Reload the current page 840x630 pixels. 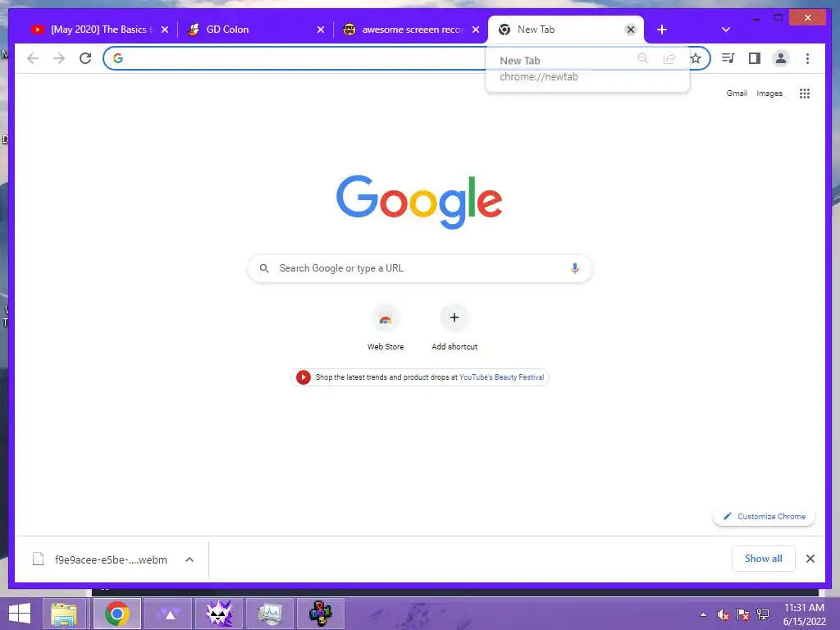85,58
